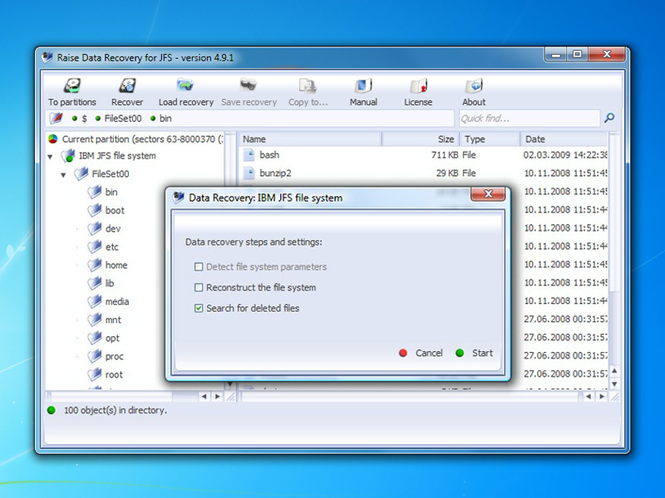Click the bash file icon
The height and width of the screenshot is (498, 665).
click(249, 155)
